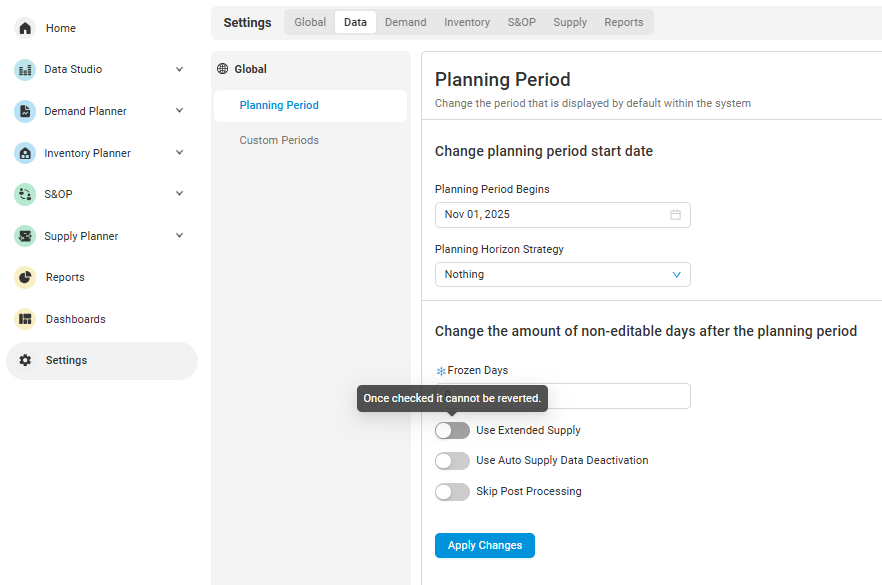Click the Demand Planner sidebar icon
The height and width of the screenshot is (585, 882).
(25, 111)
